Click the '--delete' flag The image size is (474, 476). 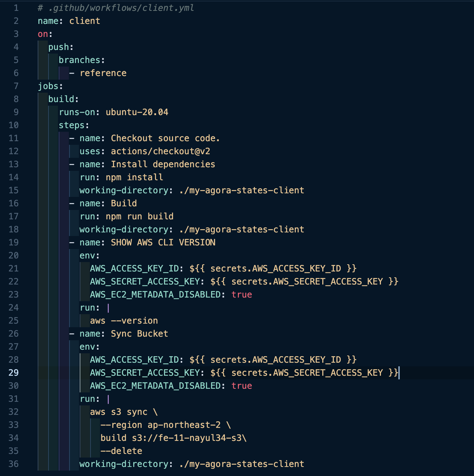coord(121,451)
